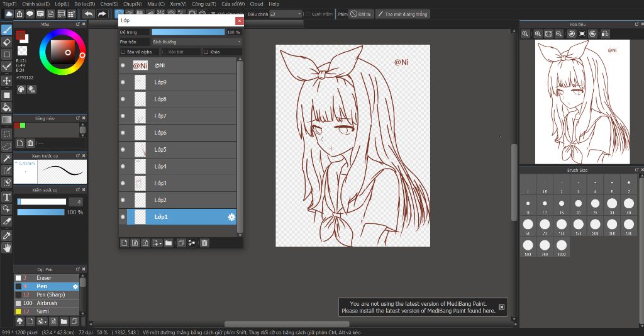Screen dimensions: 644x336
Task: Zoom out on the navigator preview
Action: pyautogui.click(x=559, y=34)
